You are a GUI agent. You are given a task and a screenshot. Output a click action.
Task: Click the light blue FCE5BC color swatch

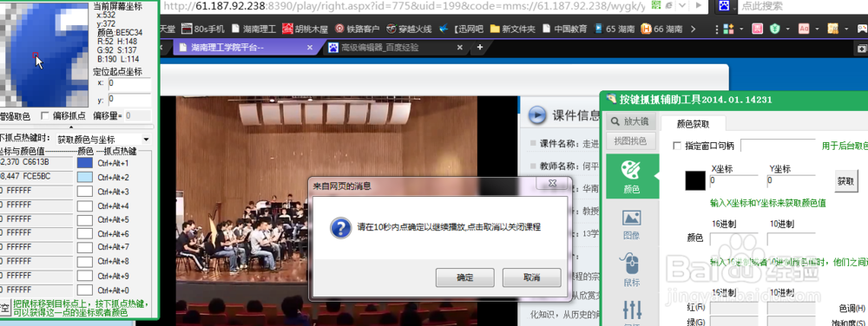85,178
